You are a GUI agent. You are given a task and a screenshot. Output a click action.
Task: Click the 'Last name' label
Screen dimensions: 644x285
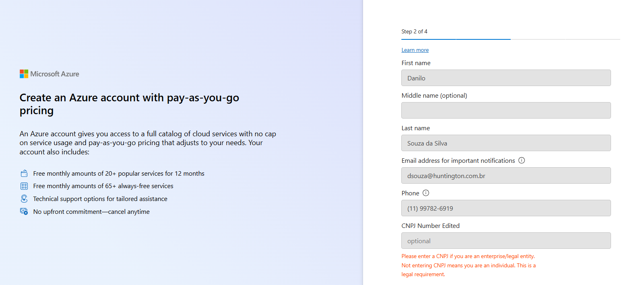point(415,128)
